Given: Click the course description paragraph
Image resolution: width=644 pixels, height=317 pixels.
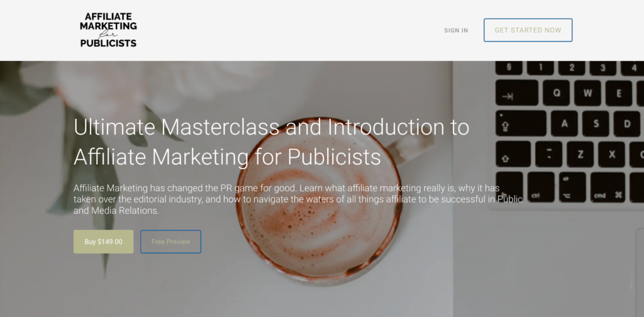Looking at the screenshot, I should (x=297, y=199).
